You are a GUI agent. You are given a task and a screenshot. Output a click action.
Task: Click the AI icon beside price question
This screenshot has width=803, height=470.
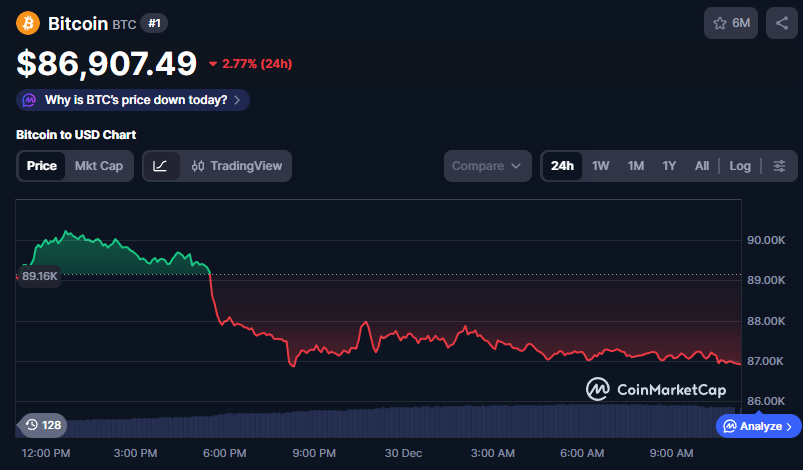pos(29,100)
